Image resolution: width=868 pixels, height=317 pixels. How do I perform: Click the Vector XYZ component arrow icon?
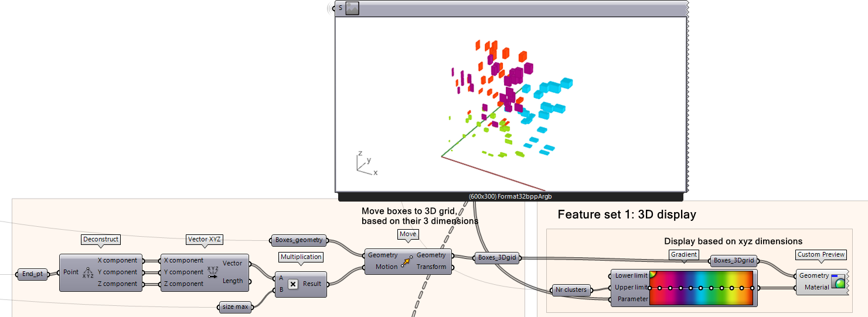pos(212,272)
